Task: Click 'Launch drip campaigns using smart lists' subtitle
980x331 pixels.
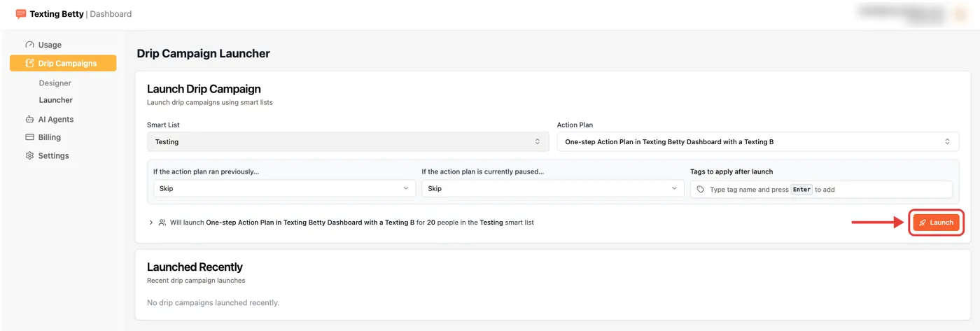Action: [209, 102]
